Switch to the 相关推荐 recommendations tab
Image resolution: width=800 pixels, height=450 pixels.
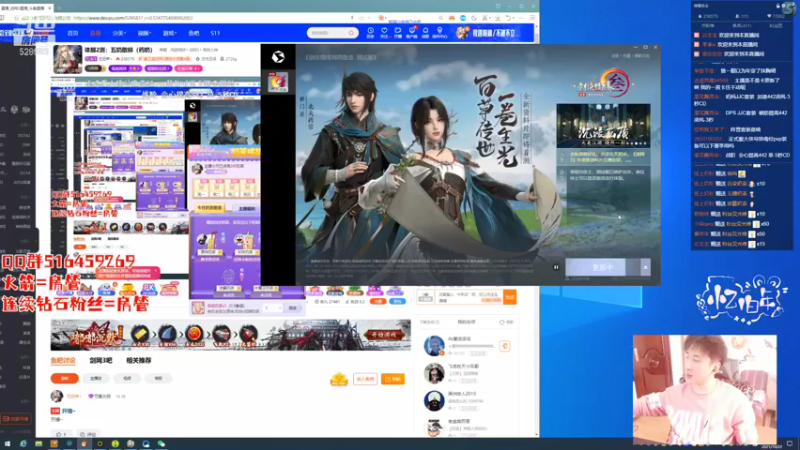coord(139,360)
